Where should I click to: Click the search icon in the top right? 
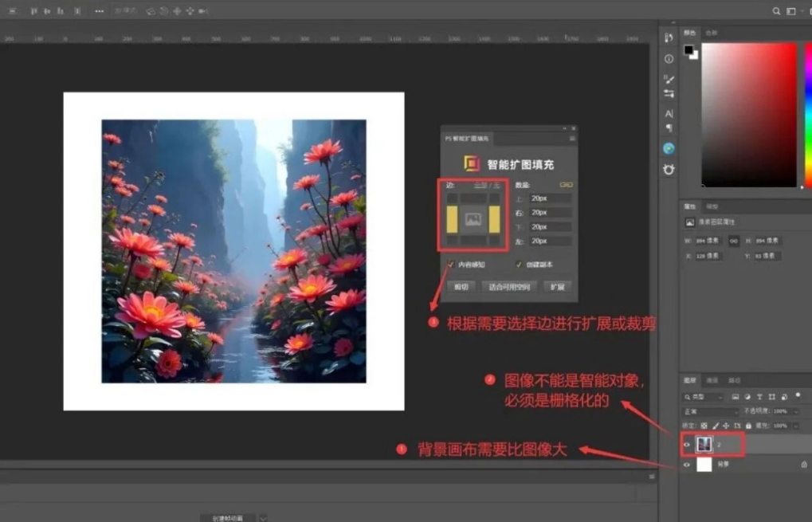click(x=776, y=11)
